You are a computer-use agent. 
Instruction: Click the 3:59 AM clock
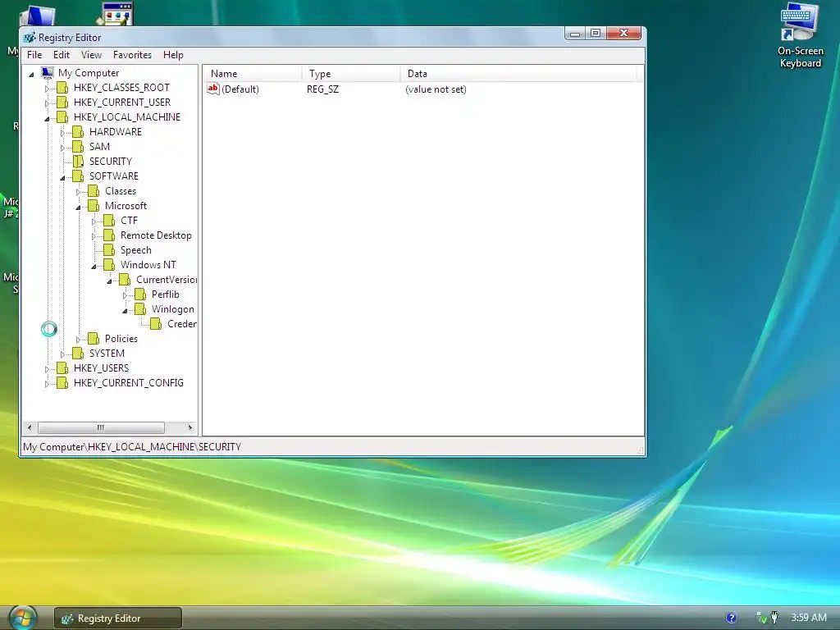(809, 617)
